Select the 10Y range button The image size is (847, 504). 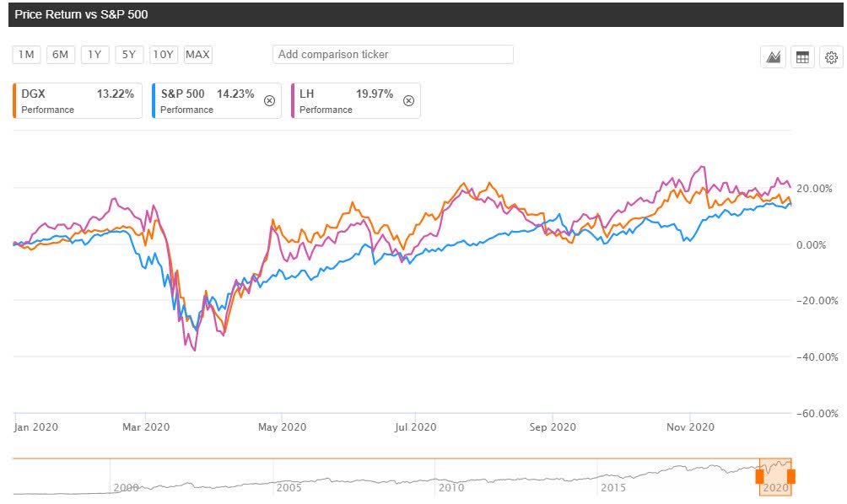click(165, 54)
